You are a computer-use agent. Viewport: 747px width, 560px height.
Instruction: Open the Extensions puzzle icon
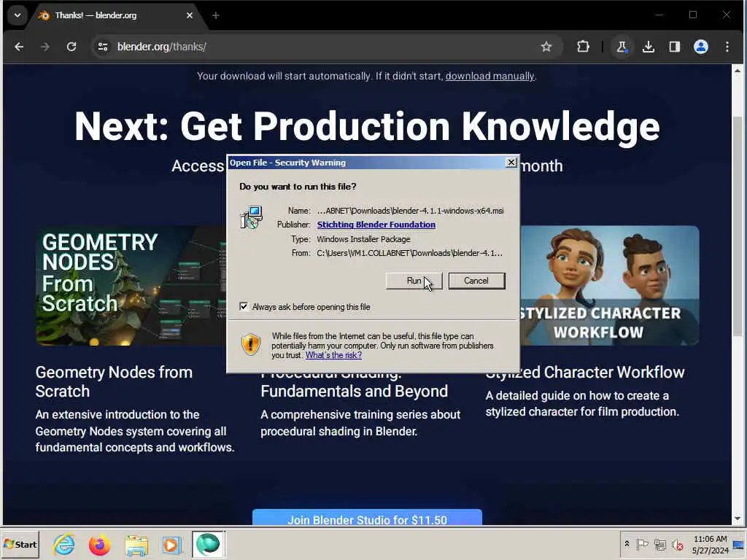(583, 47)
